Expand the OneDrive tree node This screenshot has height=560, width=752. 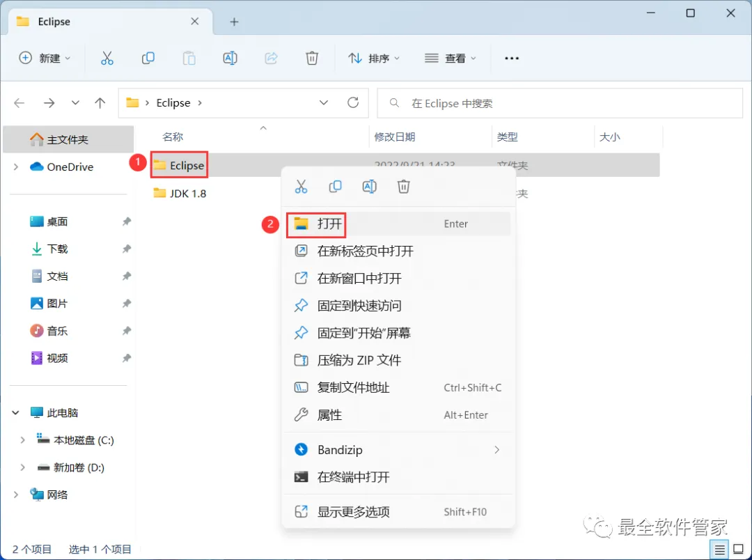click(16, 166)
